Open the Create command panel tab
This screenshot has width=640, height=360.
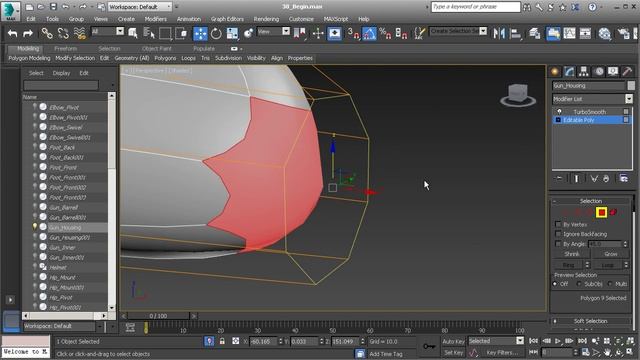(x=554, y=72)
